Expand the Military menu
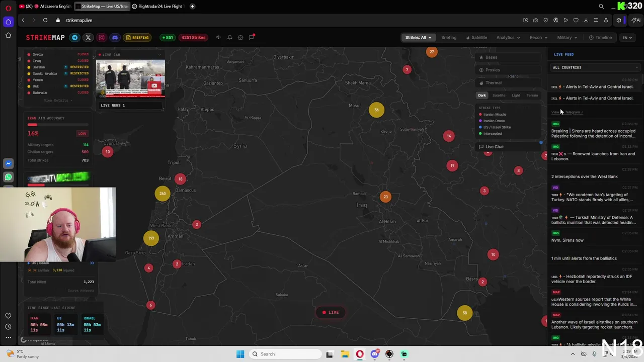The height and width of the screenshot is (362, 644). [x=567, y=38]
